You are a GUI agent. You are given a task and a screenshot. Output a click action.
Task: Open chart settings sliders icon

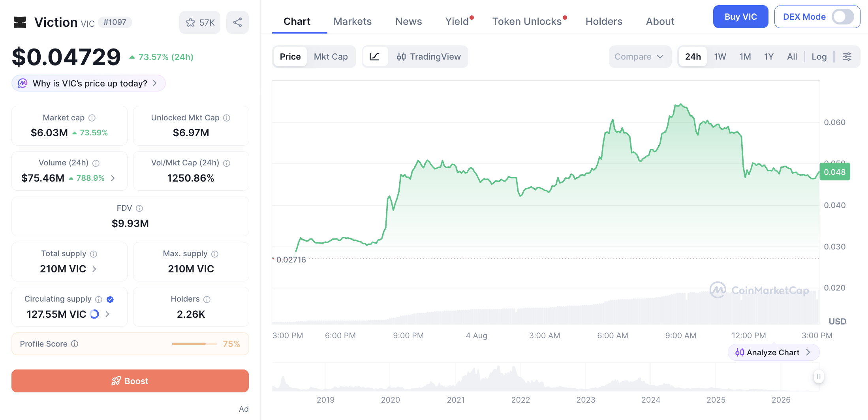coord(847,56)
